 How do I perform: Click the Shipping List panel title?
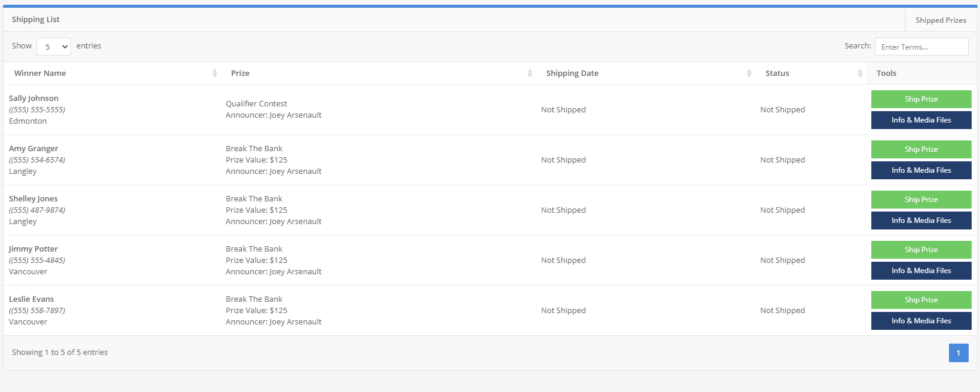36,20
